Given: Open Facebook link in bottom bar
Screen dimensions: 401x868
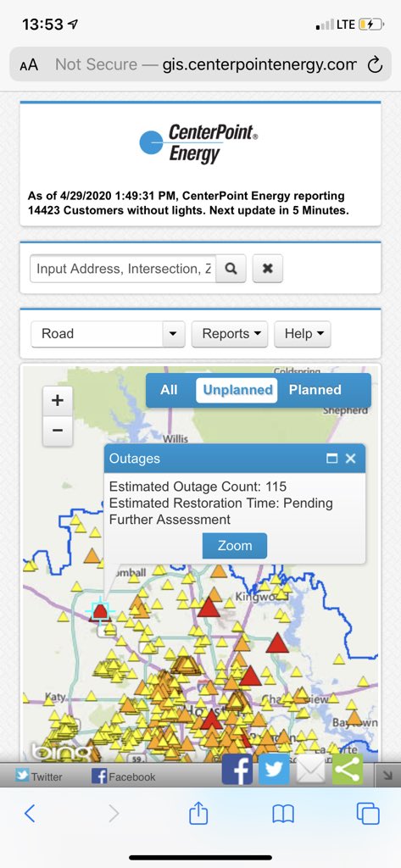Looking at the screenshot, I should click(x=124, y=776).
